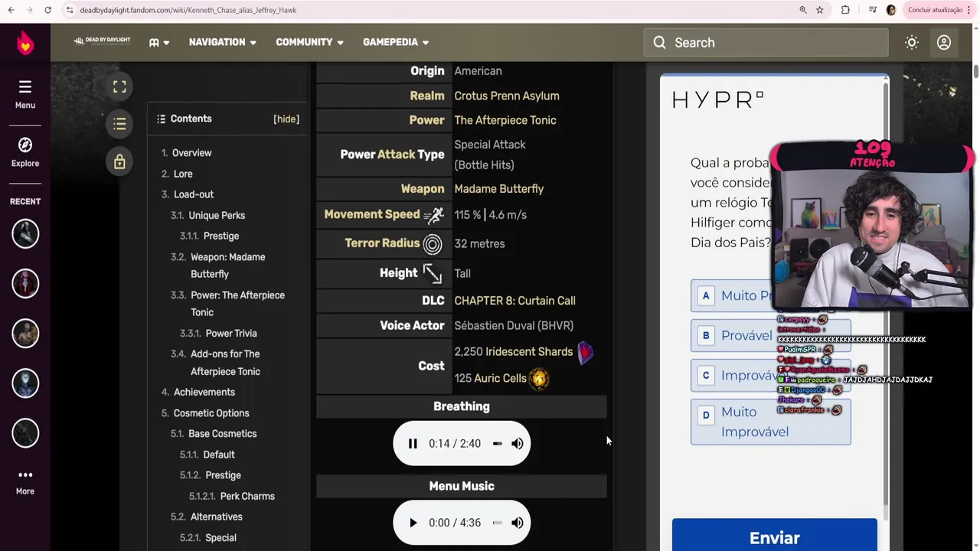Mute the Menu Music speaker
This screenshot has height=551, width=980.
coord(518,523)
